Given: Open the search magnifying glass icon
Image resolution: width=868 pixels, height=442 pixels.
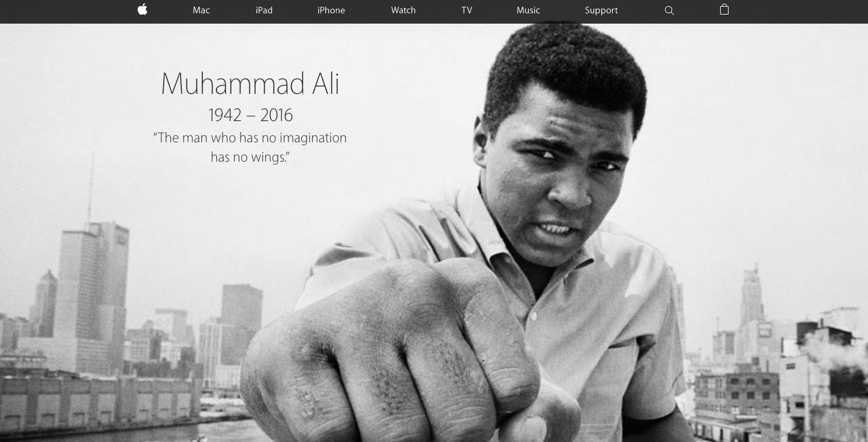Looking at the screenshot, I should (669, 10).
